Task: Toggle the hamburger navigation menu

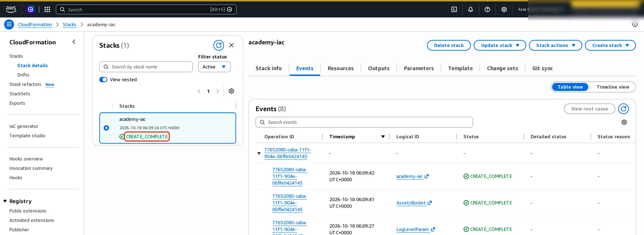Action: [x=9, y=25]
